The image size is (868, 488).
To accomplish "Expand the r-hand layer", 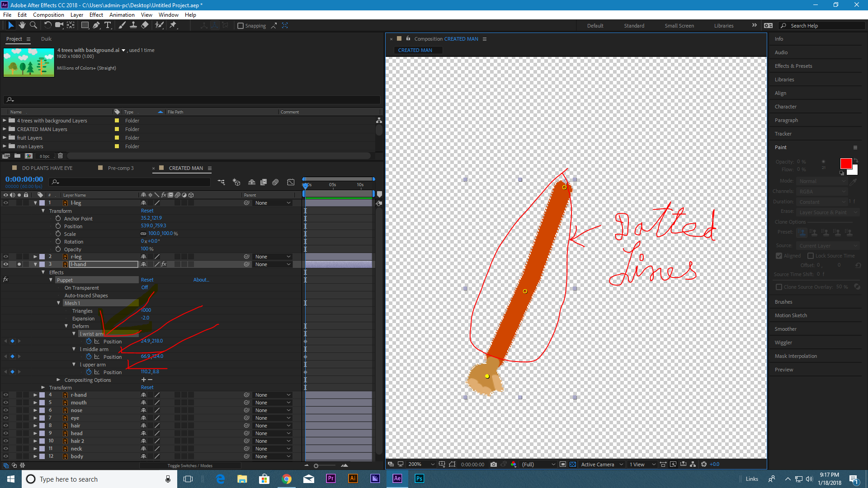I will click(35, 395).
